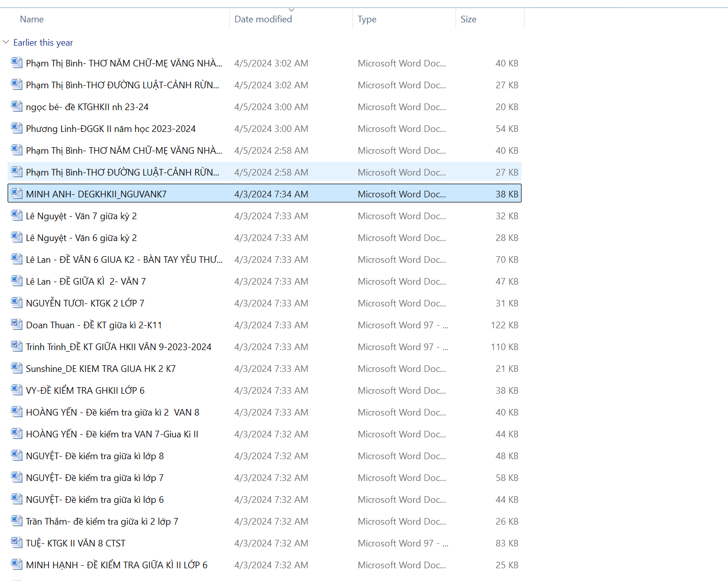Click Microsoft Word 97 type in Trinh Trinh row
The width and height of the screenshot is (728, 585).
point(403,347)
